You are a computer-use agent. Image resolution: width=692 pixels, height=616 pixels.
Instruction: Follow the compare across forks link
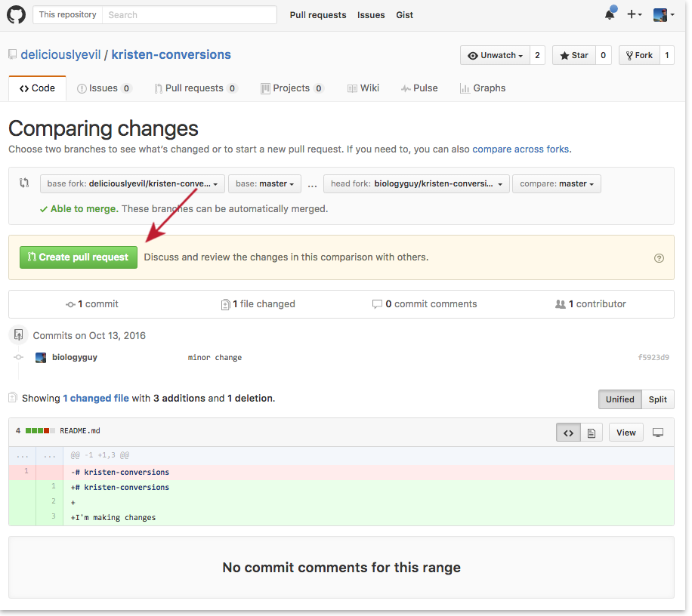[x=521, y=149]
